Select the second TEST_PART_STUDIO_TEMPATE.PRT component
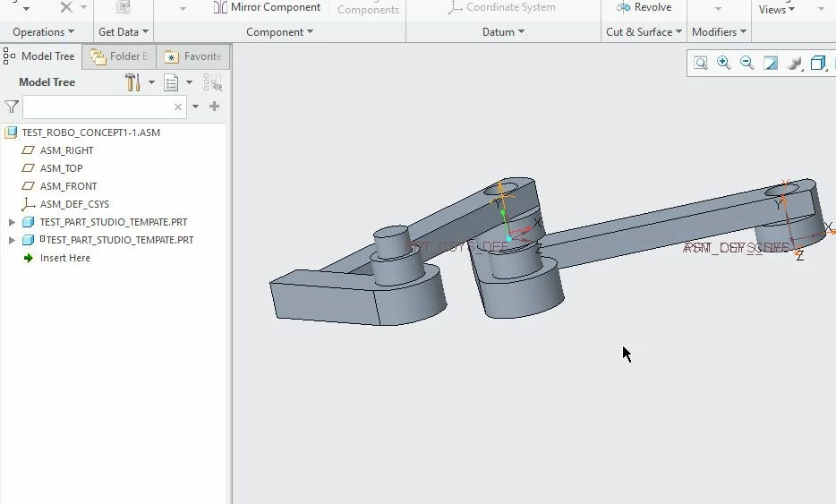Viewport: 836px width, 504px height. pyautogui.click(x=116, y=240)
